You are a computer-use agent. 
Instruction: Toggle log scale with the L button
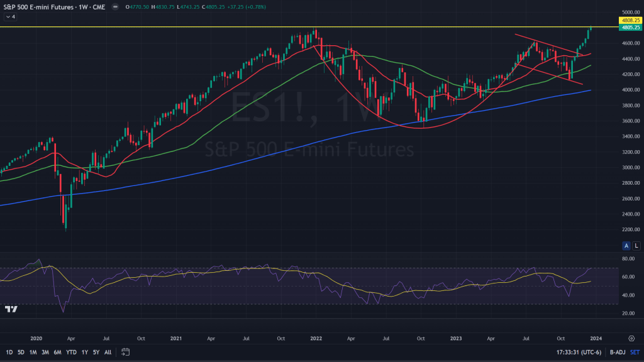[x=636, y=245]
